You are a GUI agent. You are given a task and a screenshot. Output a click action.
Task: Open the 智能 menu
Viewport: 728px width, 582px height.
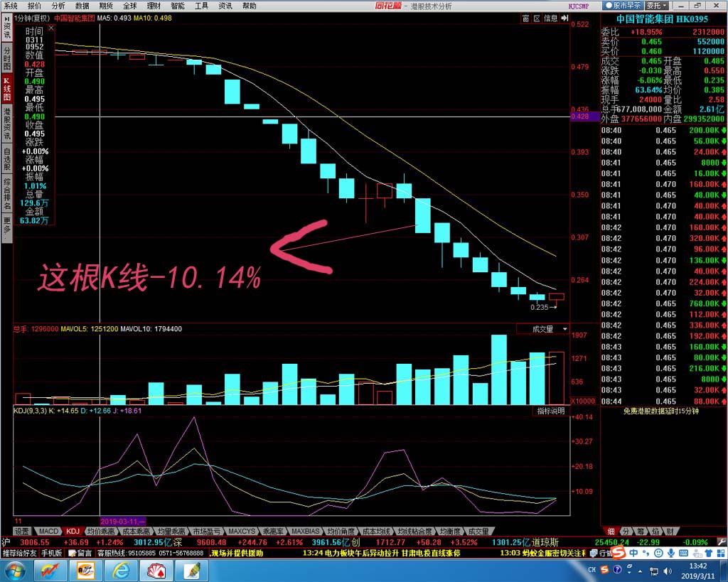(x=177, y=6)
